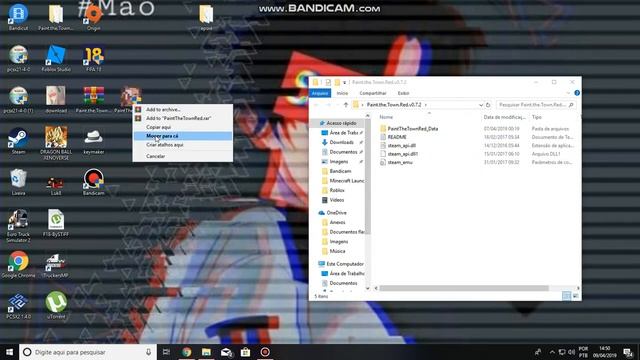Launch Euro Truck Simulator 2 shortcut
This screenshot has width=640, height=360.
coord(18,226)
